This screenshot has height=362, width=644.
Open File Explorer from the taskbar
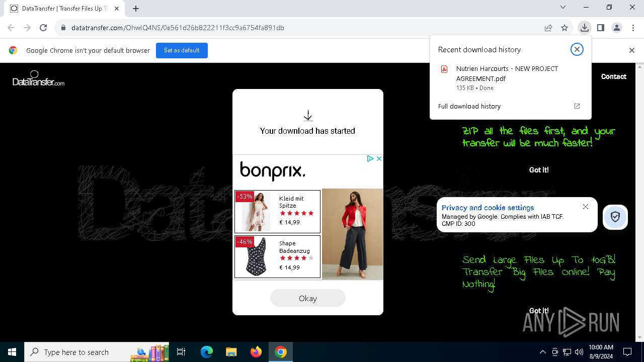point(231,352)
